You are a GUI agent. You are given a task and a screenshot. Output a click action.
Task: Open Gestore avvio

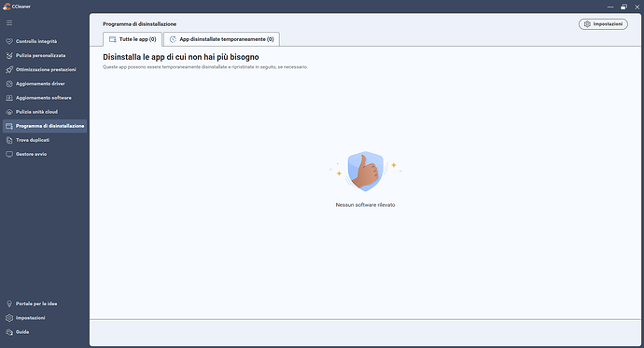coord(31,154)
